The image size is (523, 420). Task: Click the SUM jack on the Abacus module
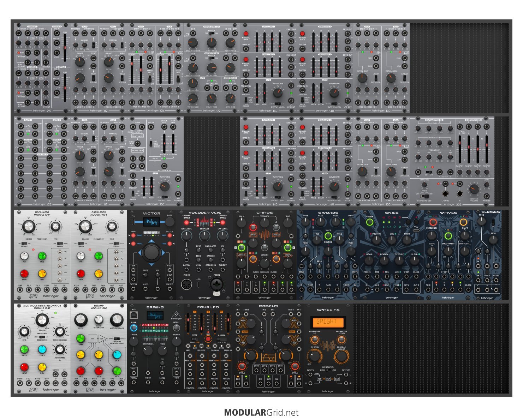point(268,383)
